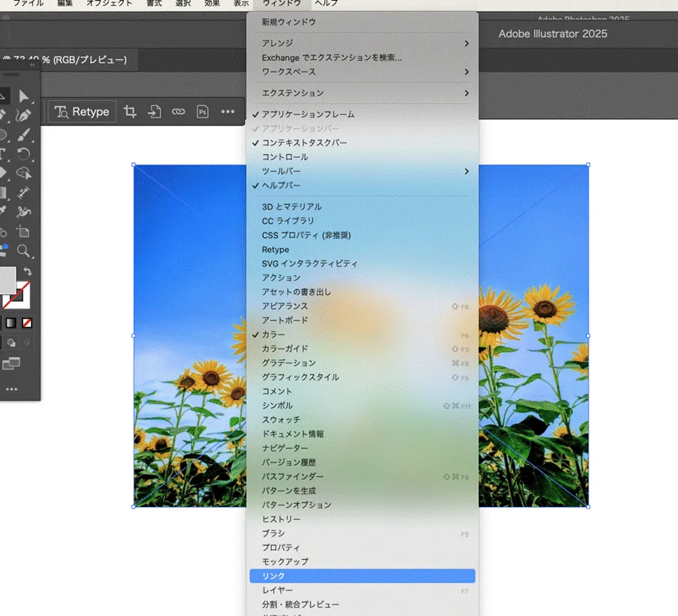Toggle the カラー panel checkmark

274,335
